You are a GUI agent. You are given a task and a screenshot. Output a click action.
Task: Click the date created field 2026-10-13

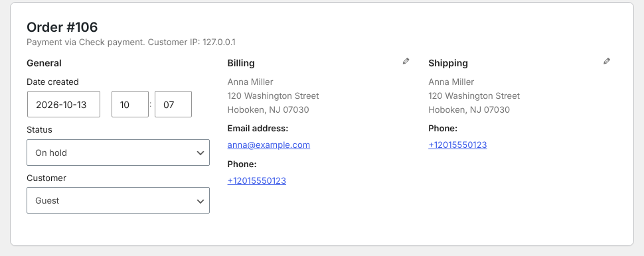coord(64,104)
